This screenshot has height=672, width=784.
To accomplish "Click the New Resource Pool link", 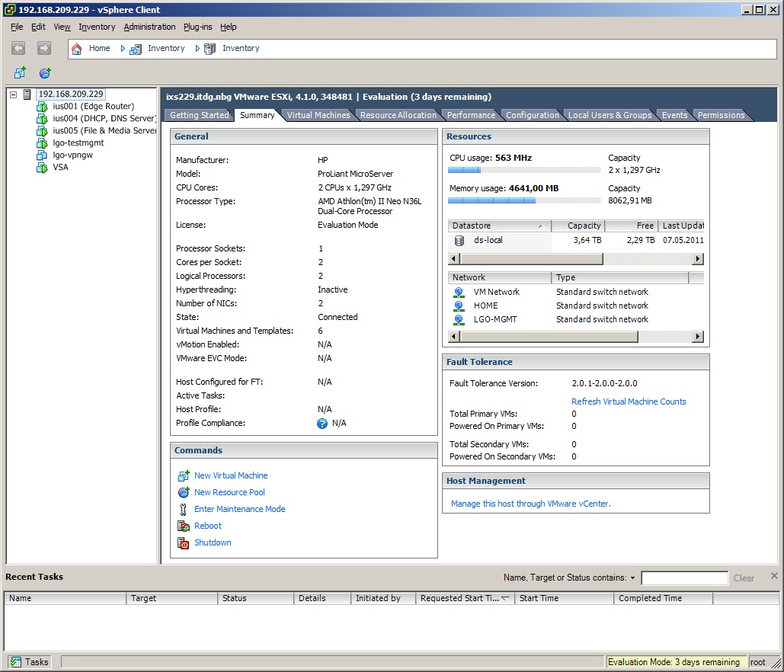I will pos(229,492).
